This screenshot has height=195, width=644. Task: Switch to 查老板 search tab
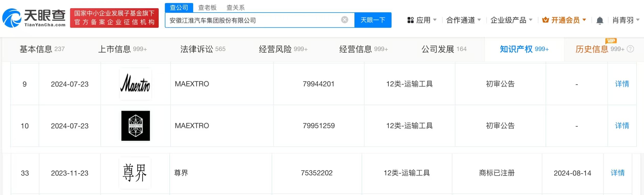[207, 8]
